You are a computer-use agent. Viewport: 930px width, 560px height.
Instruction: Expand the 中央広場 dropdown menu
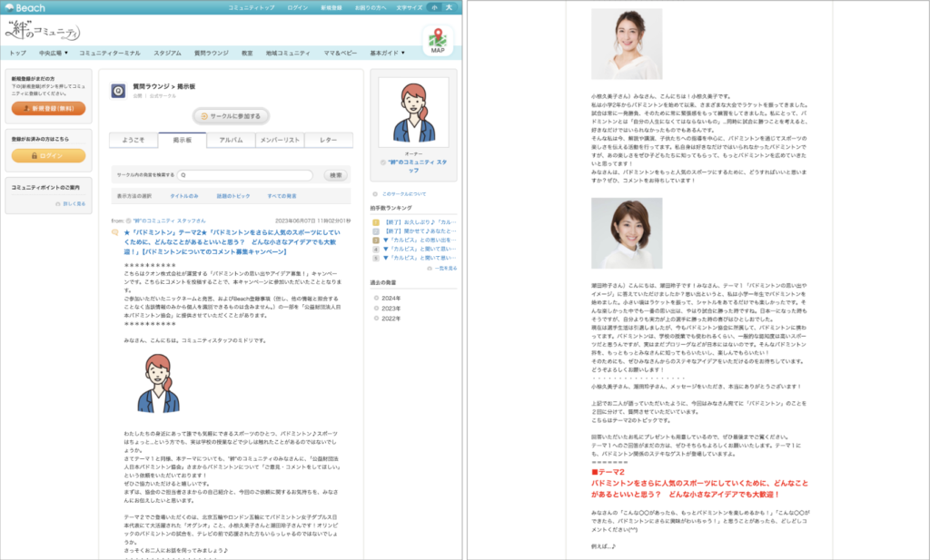pos(54,53)
